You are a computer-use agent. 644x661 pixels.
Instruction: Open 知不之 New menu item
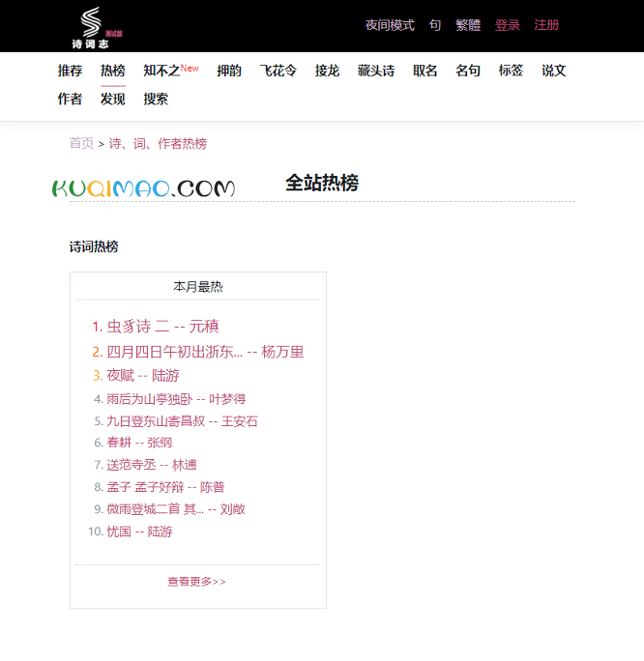171,71
